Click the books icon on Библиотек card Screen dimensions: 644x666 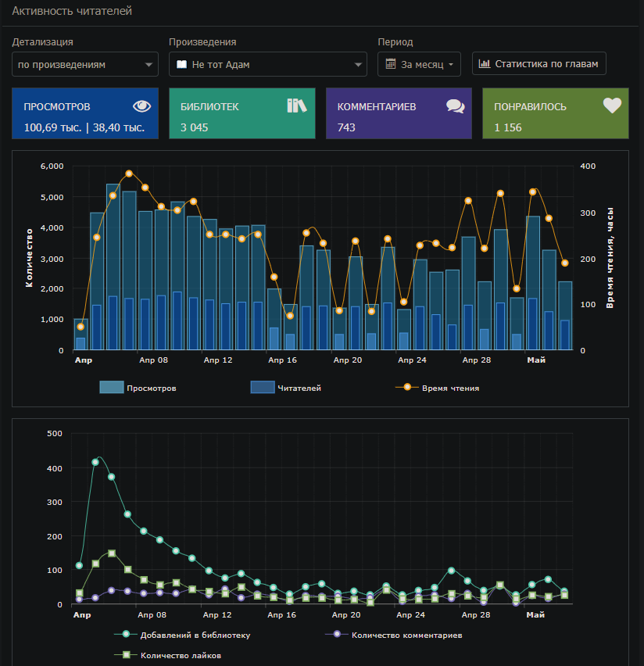(x=297, y=106)
